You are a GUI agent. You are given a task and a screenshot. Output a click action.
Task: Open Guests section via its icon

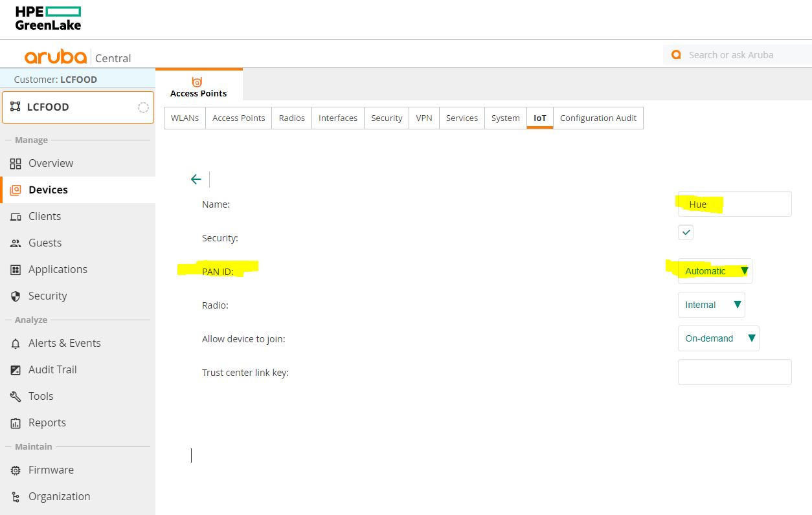[x=16, y=243]
